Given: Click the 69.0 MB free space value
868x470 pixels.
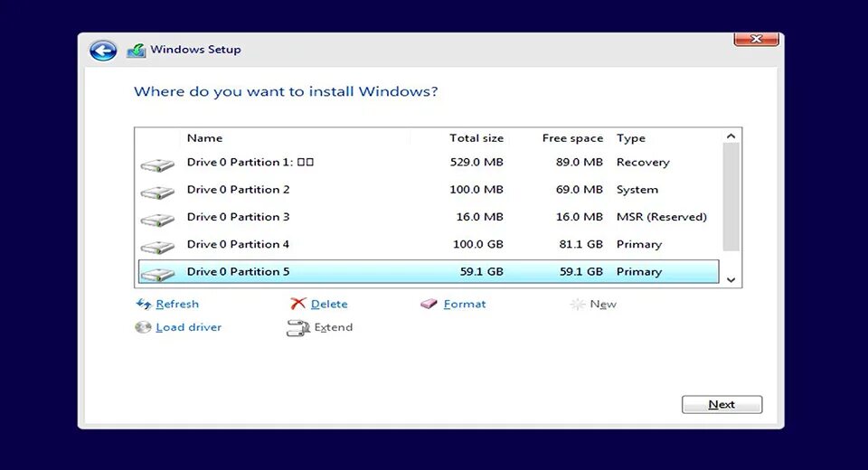Looking at the screenshot, I should pyautogui.click(x=580, y=189).
